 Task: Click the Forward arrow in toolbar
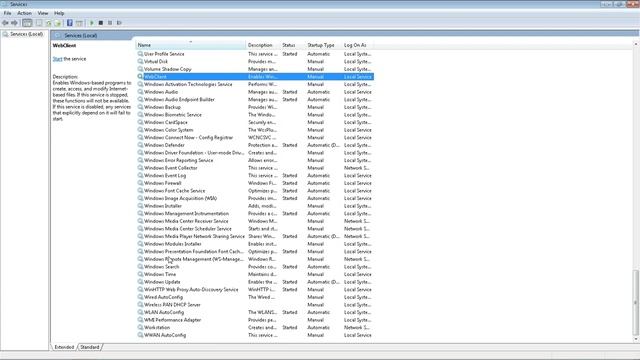tap(14, 23)
